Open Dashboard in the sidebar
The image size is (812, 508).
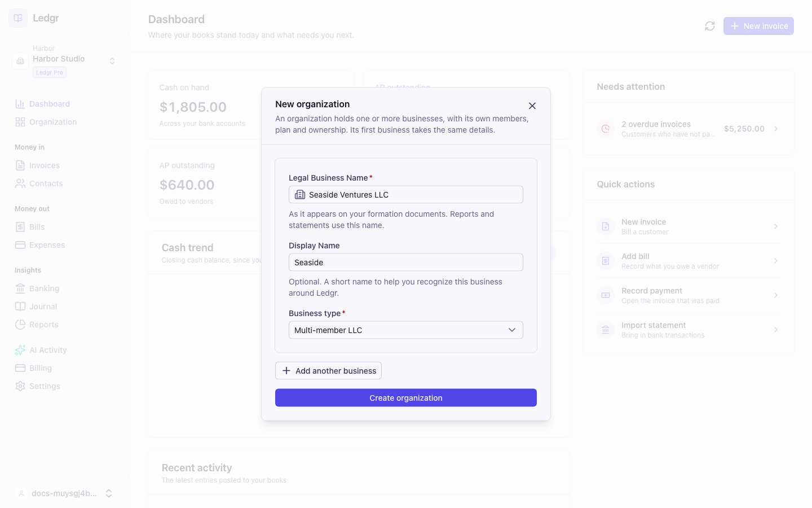coord(64,104)
